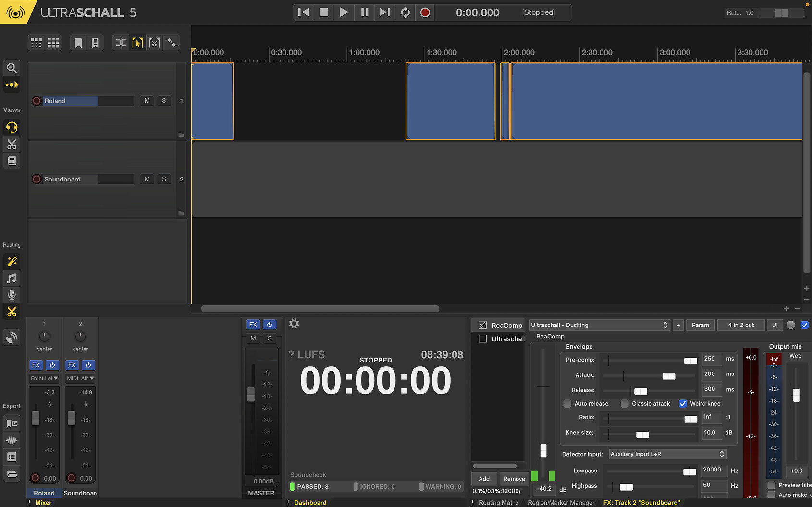Click the UI button
The height and width of the screenshot is (507, 812).
click(775, 325)
